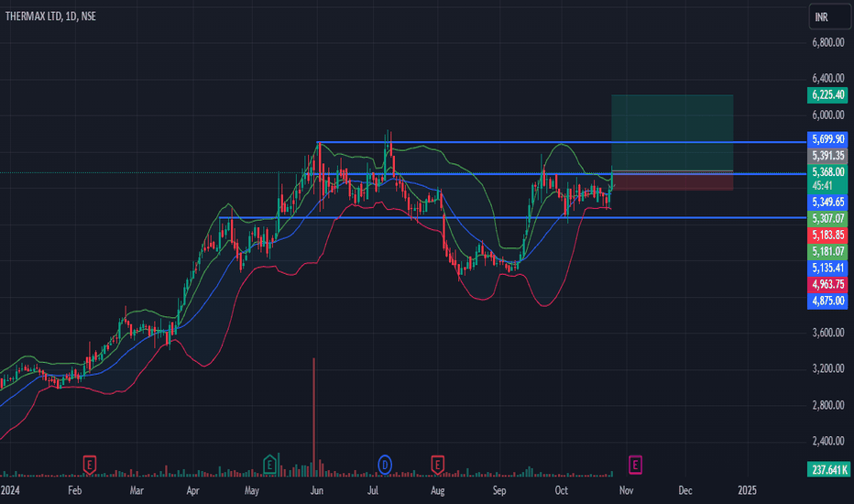Select the red stop-loss zone of long position

tap(672, 181)
